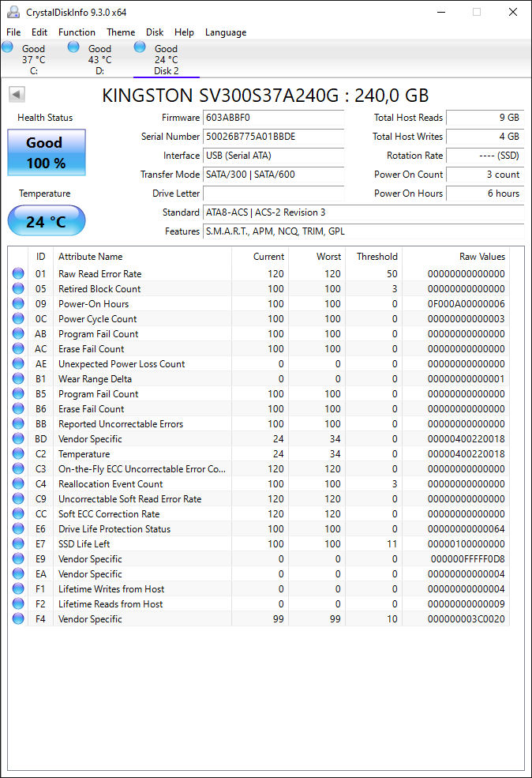Click the Serial Number field
Viewport: 532px width, 778px height.
274,137
